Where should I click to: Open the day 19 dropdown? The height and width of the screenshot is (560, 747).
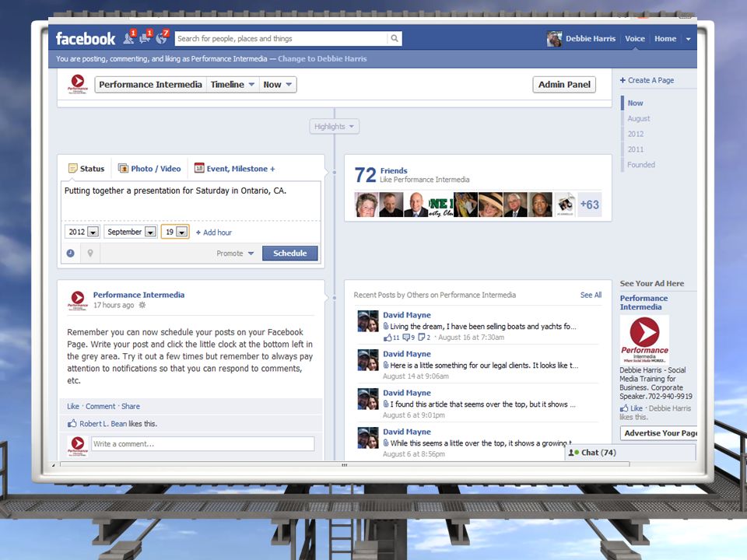click(175, 232)
